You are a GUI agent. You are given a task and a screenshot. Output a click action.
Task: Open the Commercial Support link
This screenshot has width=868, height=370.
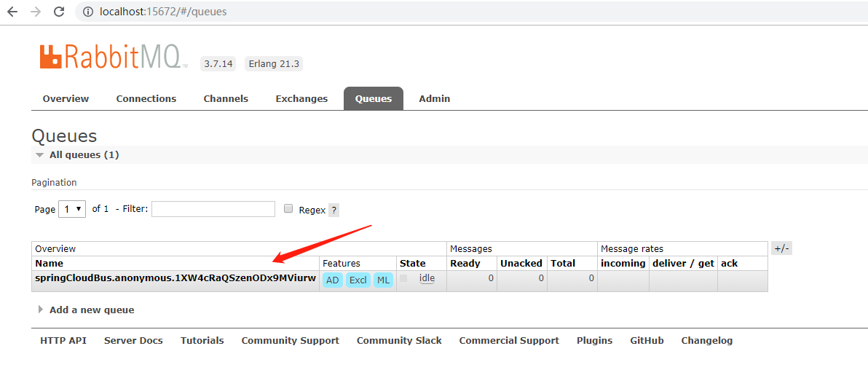pyautogui.click(x=509, y=341)
